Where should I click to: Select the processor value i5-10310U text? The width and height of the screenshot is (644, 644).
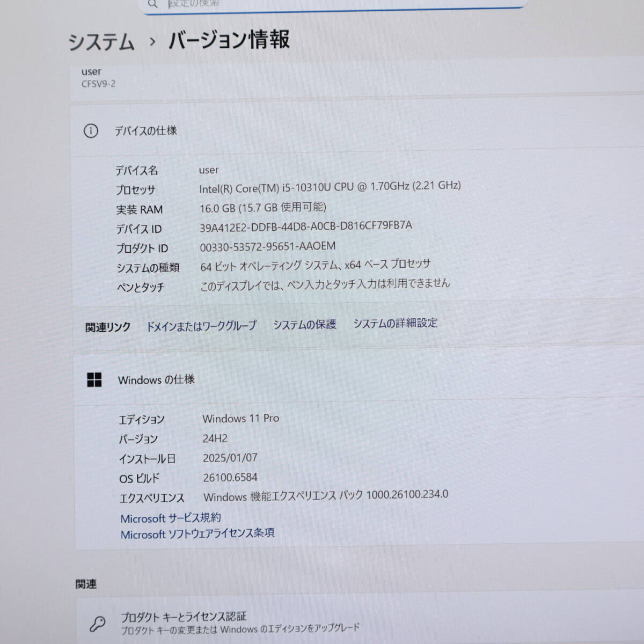click(x=330, y=187)
